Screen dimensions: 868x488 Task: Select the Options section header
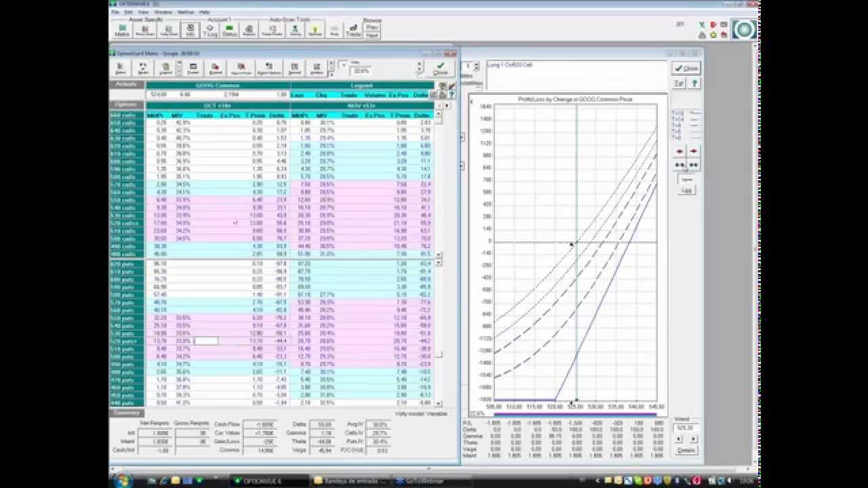[x=126, y=105]
